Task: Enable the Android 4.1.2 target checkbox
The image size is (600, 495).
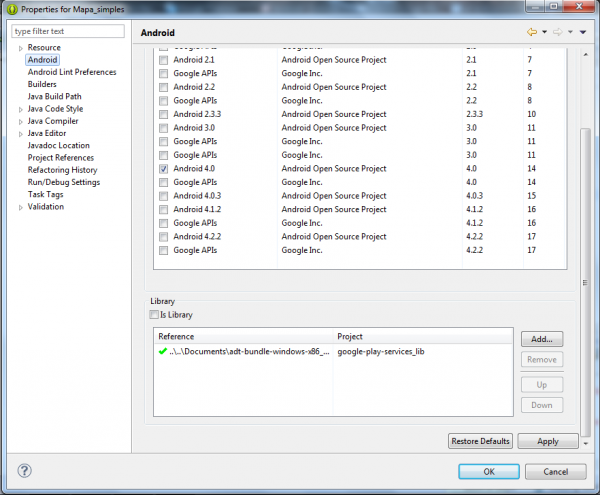Action: click(x=164, y=209)
